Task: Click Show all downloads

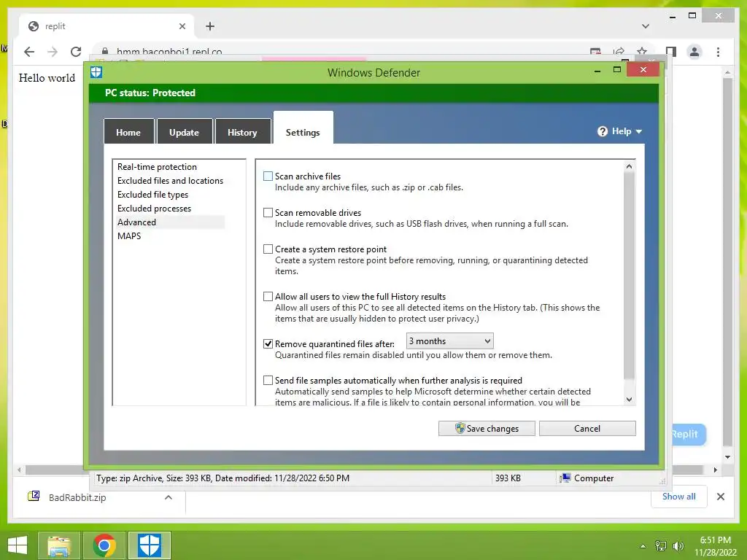Action: (679, 496)
